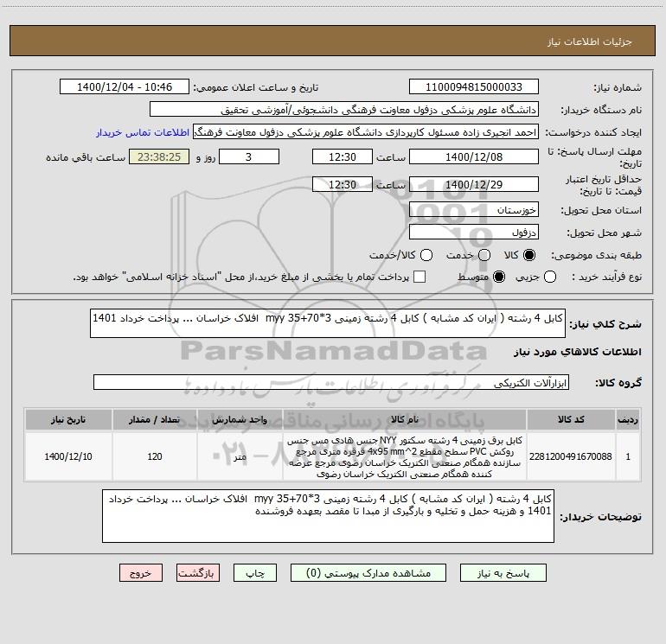This screenshot has height=644, width=666.
Task: Click the product name cell کابل برق زمینی
Action: click(405, 456)
